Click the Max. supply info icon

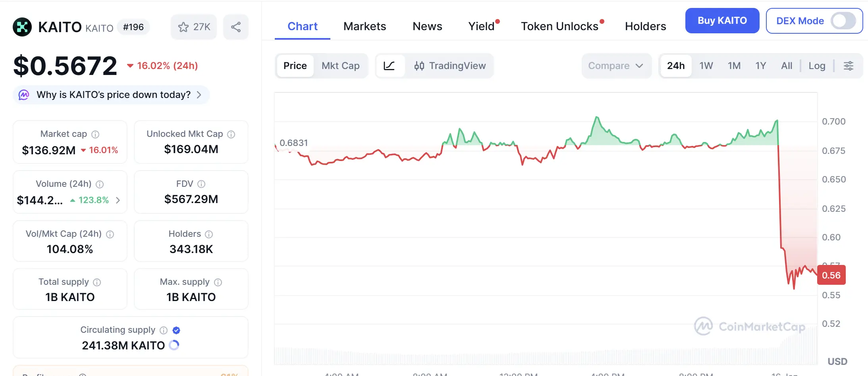coord(218,282)
